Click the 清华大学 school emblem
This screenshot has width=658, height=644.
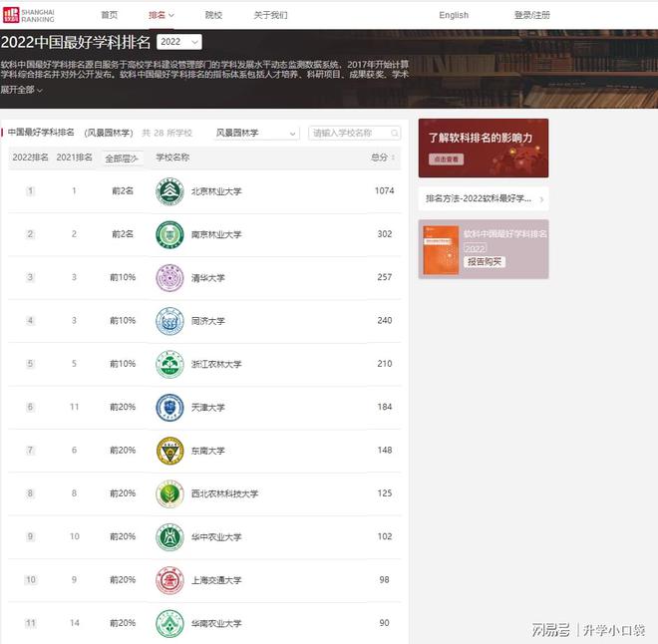169,278
